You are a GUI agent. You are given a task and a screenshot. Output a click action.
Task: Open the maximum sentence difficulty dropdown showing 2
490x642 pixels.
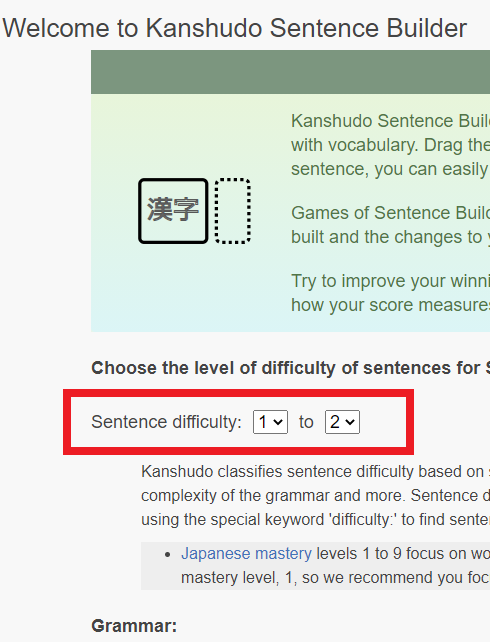(342, 422)
